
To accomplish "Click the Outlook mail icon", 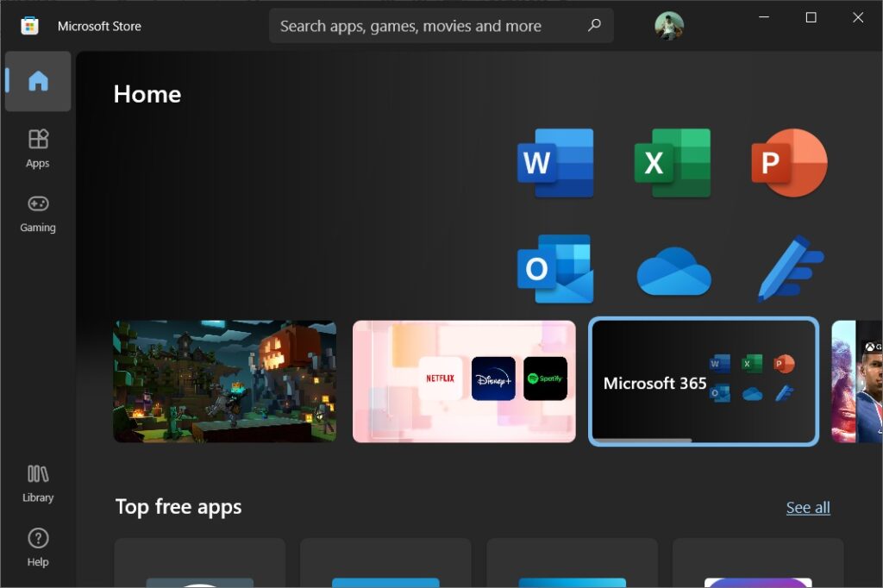I will pos(555,270).
